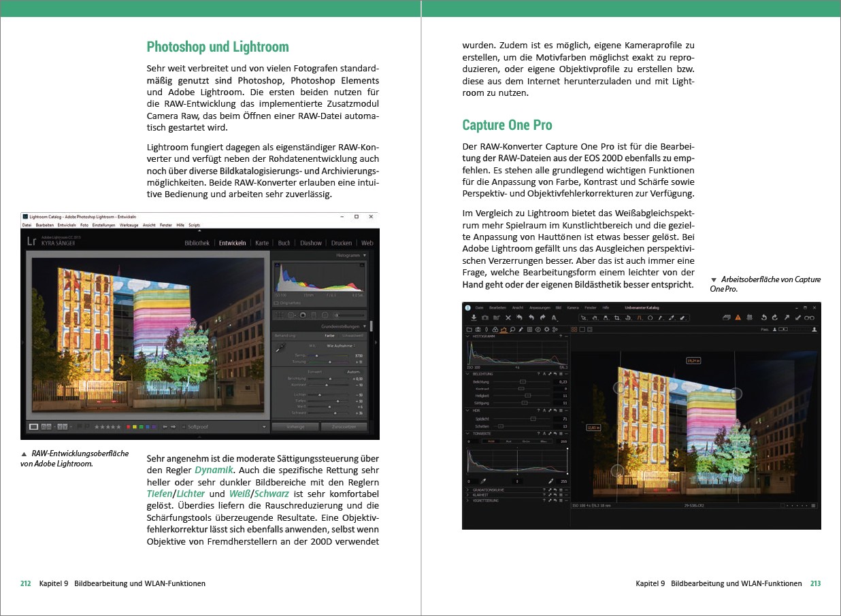841x616 pixels.
Task: Open the WA 'Wie Aufnahme' dropdown
Action: click(x=341, y=346)
